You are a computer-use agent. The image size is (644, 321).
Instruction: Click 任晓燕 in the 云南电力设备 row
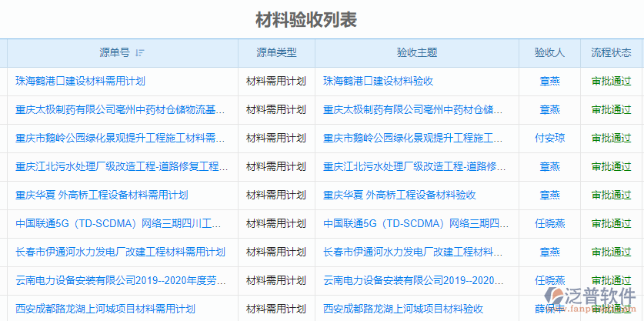tap(549, 280)
